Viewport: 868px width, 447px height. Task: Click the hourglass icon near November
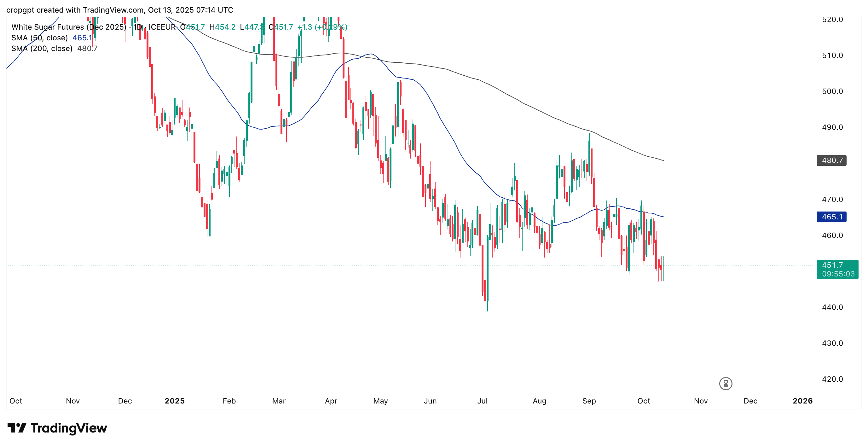(725, 383)
